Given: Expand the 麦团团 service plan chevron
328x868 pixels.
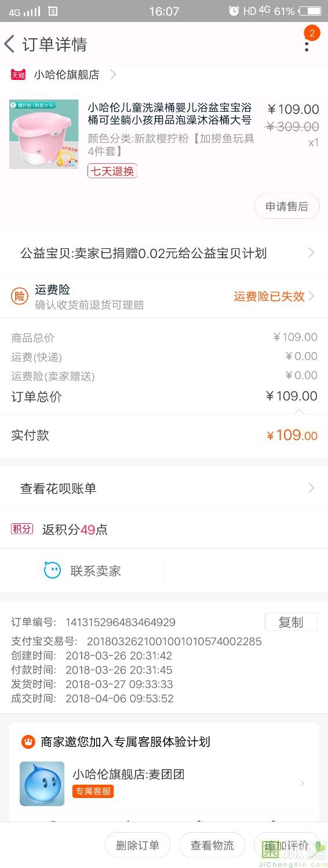Looking at the screenshot, I should (303, 784).
